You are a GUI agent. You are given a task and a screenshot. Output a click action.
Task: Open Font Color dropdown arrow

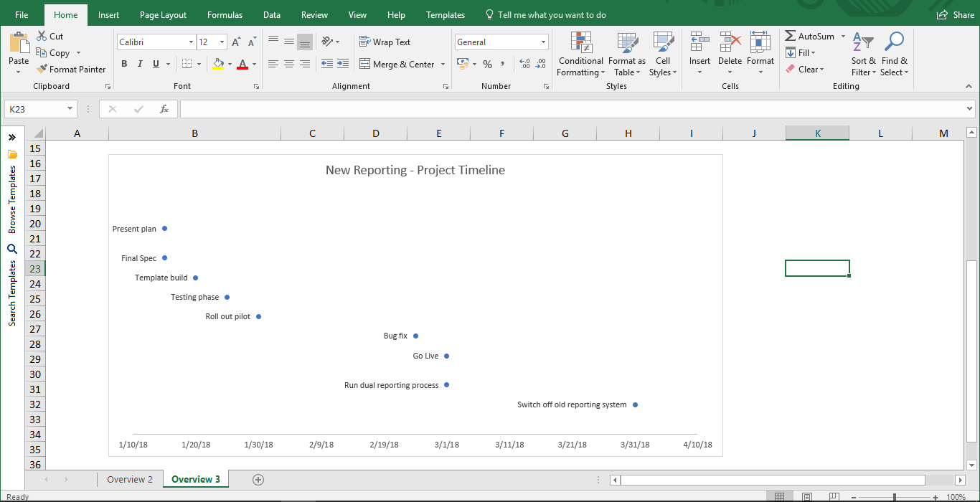tap(255, 64)
